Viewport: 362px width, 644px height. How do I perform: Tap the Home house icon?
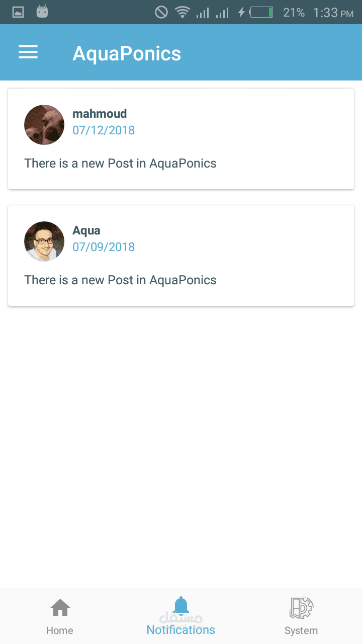[60, 608]
